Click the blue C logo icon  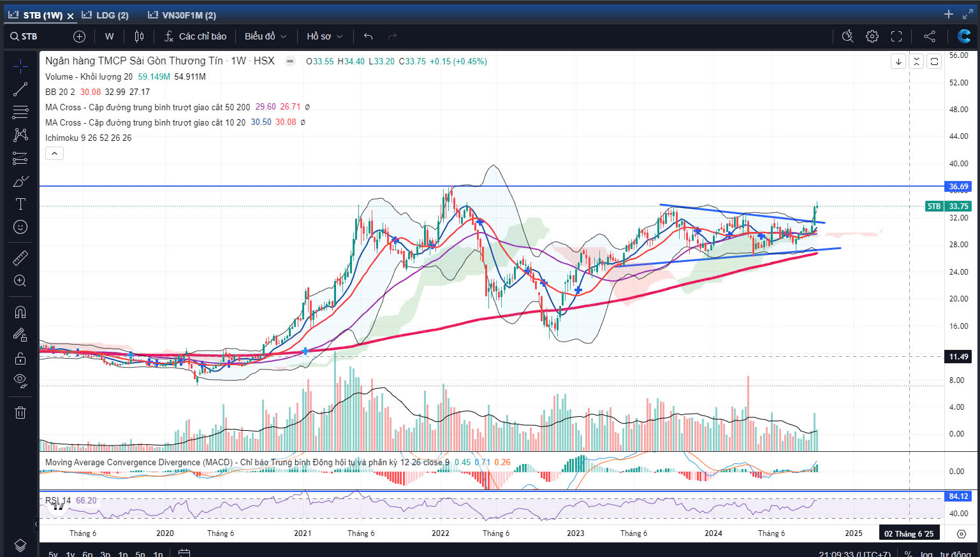click(x=964, y=36)
